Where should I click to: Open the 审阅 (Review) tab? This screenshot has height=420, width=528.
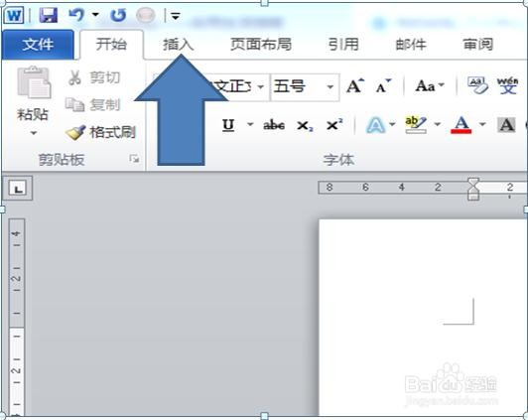point(478,45)
